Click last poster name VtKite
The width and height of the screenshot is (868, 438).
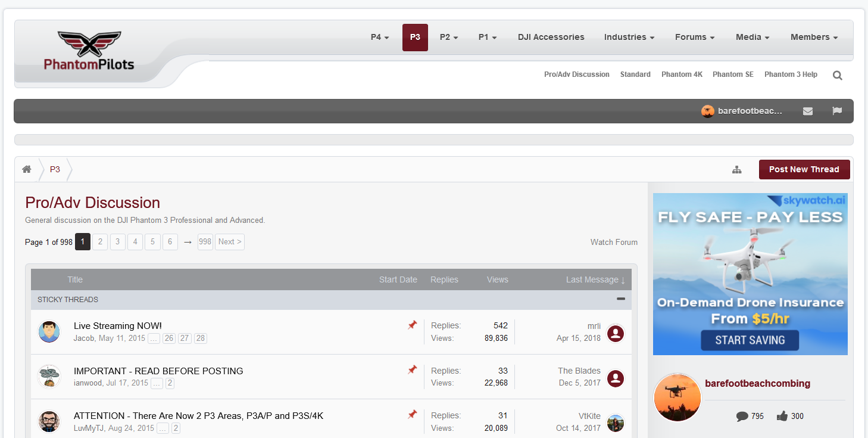click(589, 415)
